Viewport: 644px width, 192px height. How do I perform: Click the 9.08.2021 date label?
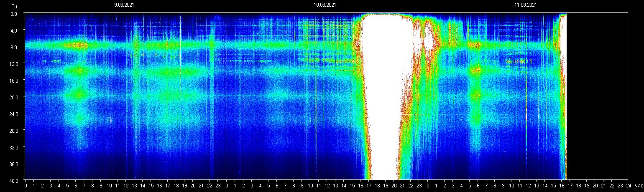point(124,5)
